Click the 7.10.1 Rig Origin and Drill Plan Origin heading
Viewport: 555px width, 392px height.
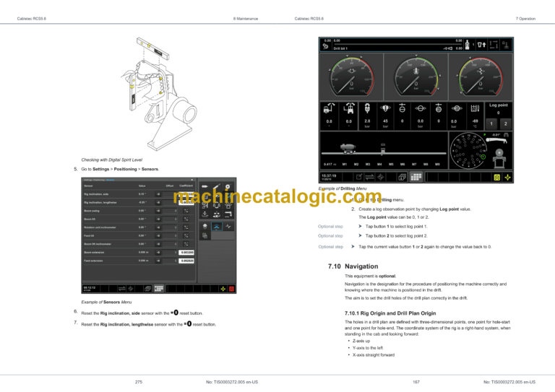pyautogui.click(x=390, y=313)
